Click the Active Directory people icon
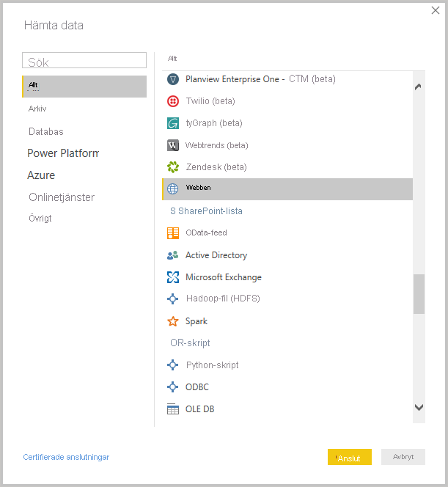 (x=173, y=255)
